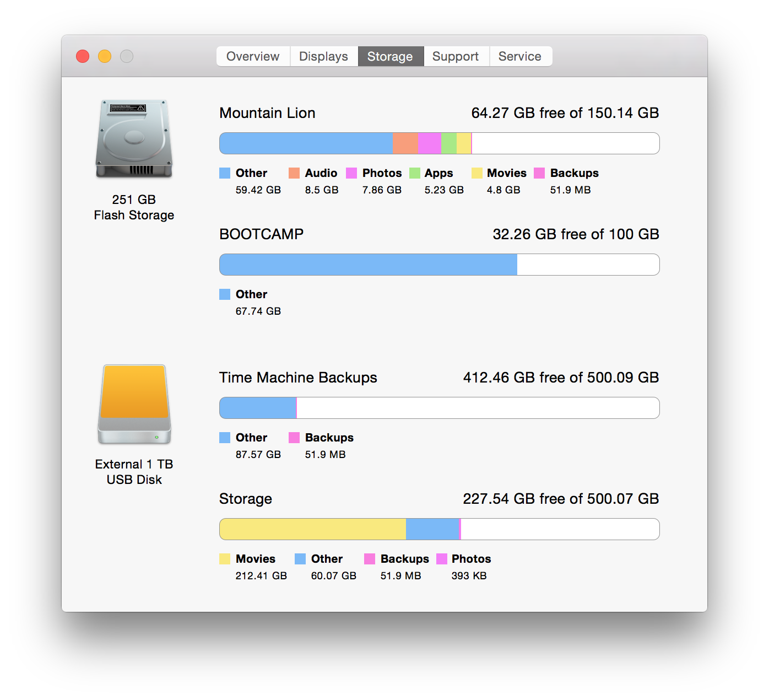
Task: Click '32.26 GB free of 100 GB'
Action: click(x=576, y=234)
